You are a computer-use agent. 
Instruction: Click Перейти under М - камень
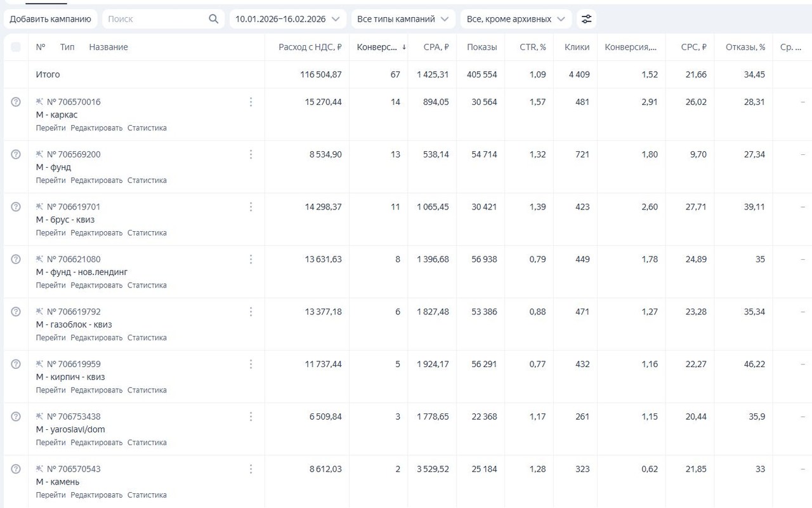click(x=51, y=495)
